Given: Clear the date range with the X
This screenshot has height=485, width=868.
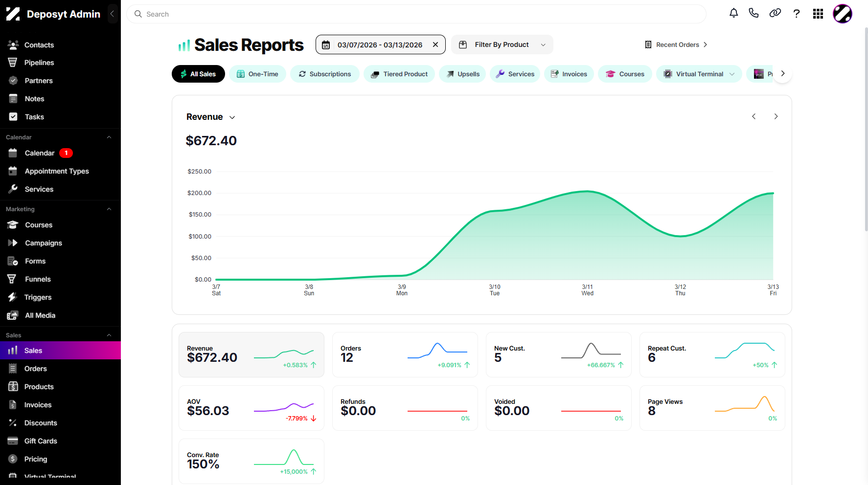Looking at the screenshot, I should pyautogui.click(x=435, y=44).
